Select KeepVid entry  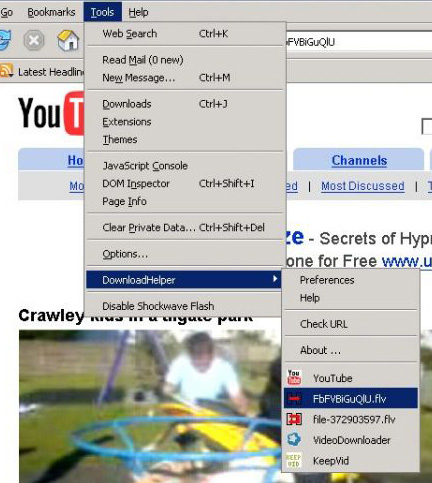pos(351,460)
